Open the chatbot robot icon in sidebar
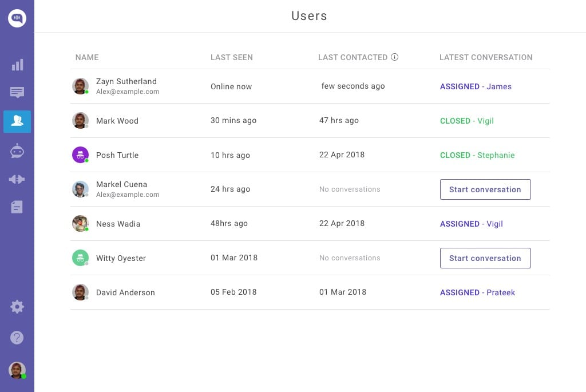The height and width of the screenshot is (392, 586). (x=17, y=151)
